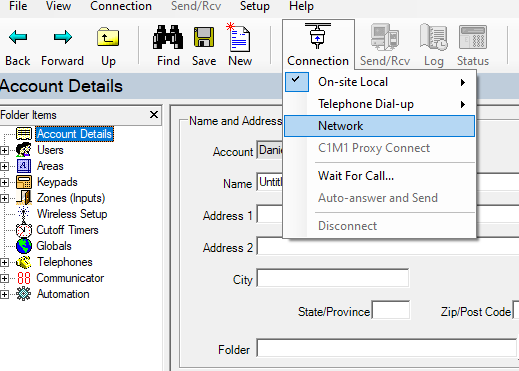The height and width of the screenshot is (371, 519).
Task: Open the View menu
Action: click(58, 6)
